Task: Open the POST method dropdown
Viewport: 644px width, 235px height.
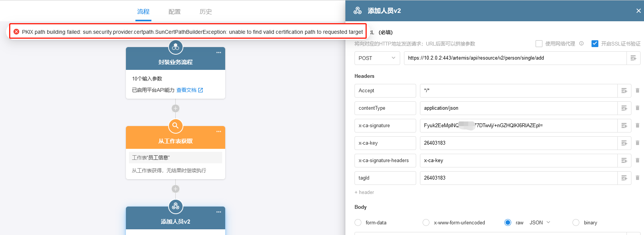Action: (x=377, y=58)
